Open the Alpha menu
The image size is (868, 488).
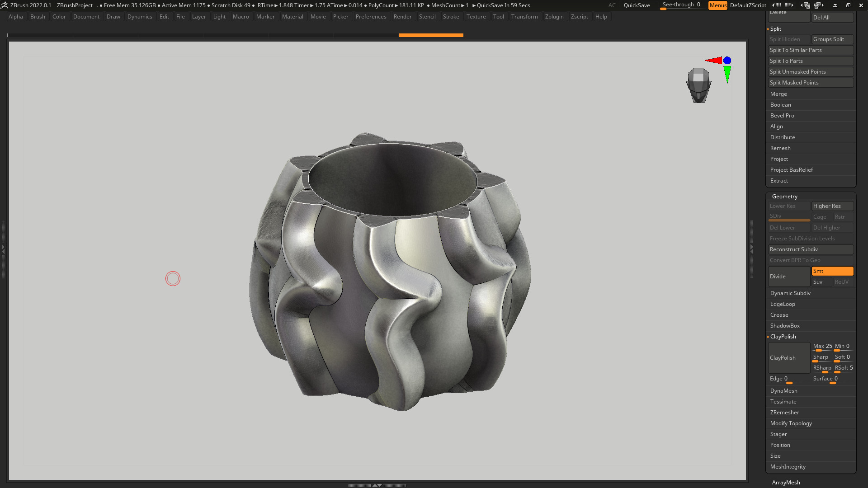click(x=16, y=17)
